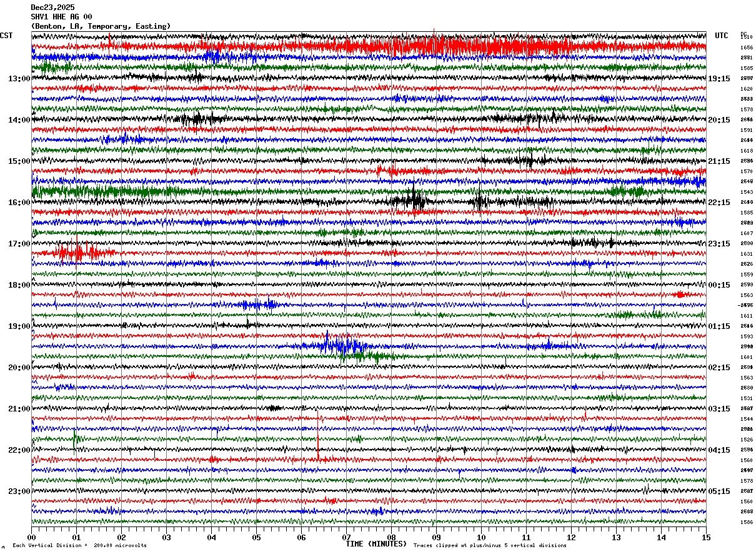Image resolution: width=756 pixels, height=554 pixels.
Task: Click DC offset value 1631
Action: coord(747,254)
